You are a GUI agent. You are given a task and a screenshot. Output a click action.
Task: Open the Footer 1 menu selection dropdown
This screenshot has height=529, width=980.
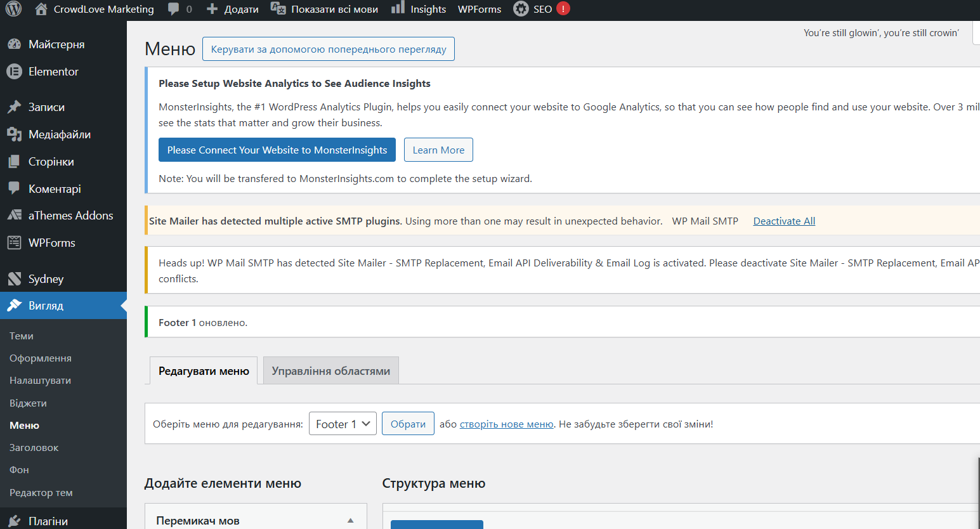pos(343,424)
